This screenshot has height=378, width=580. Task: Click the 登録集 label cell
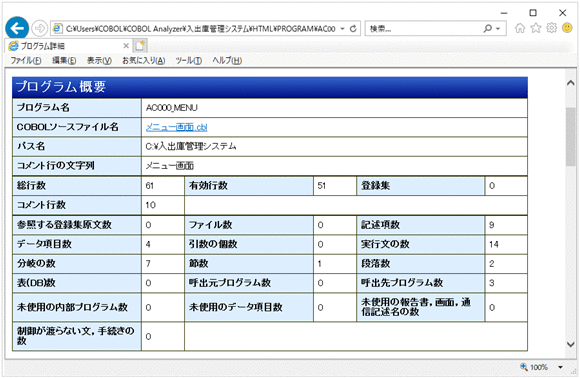click(x=421, y=186)
